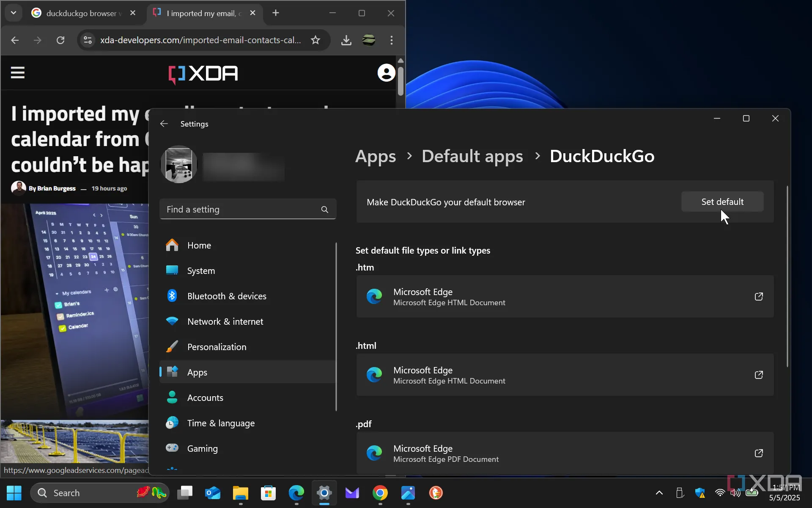Image resolution: width=812 pixels, height=508 pixels.
Task: Select Microsoft Edge entry under .html
Action: click(x=565, y=375)
